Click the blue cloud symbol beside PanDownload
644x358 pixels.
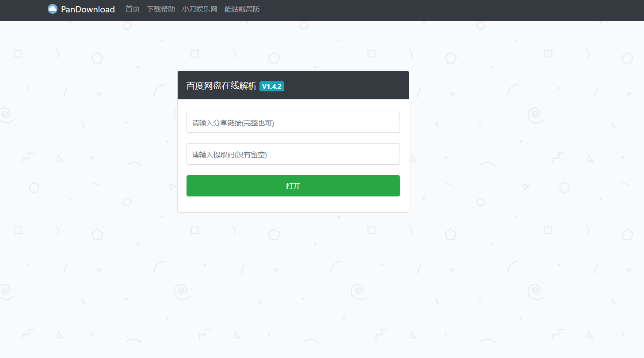pos(53,8)
